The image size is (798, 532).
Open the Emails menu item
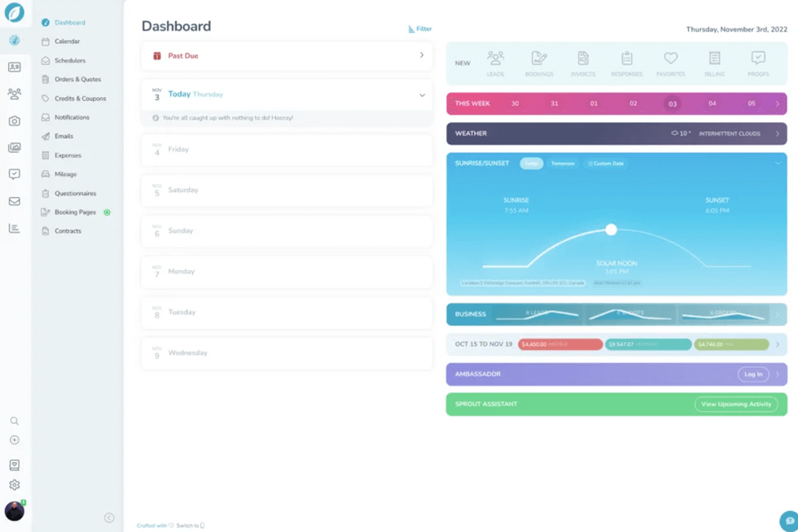(x=64, y=136)
